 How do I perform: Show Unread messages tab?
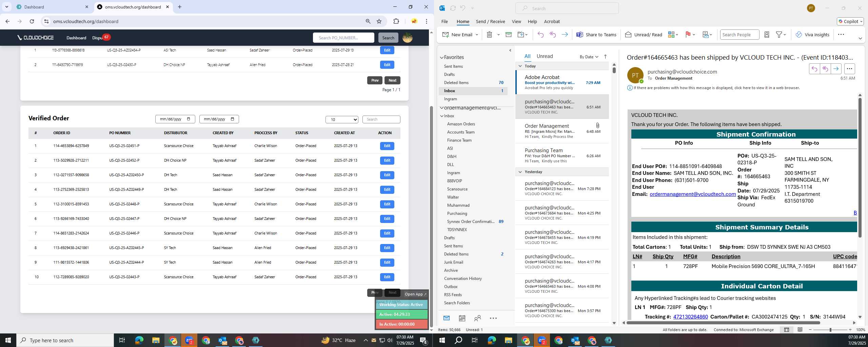(545, 56)
